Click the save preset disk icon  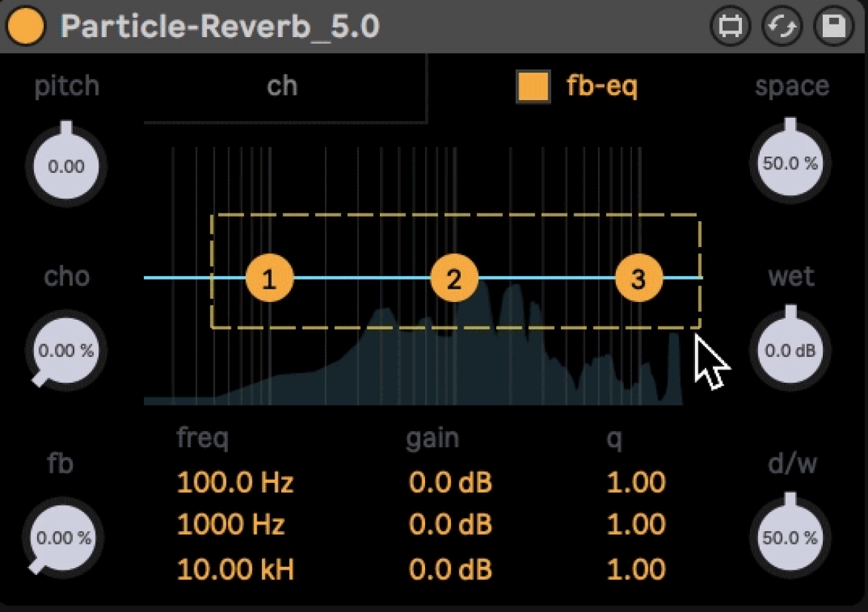pos(833,25)
